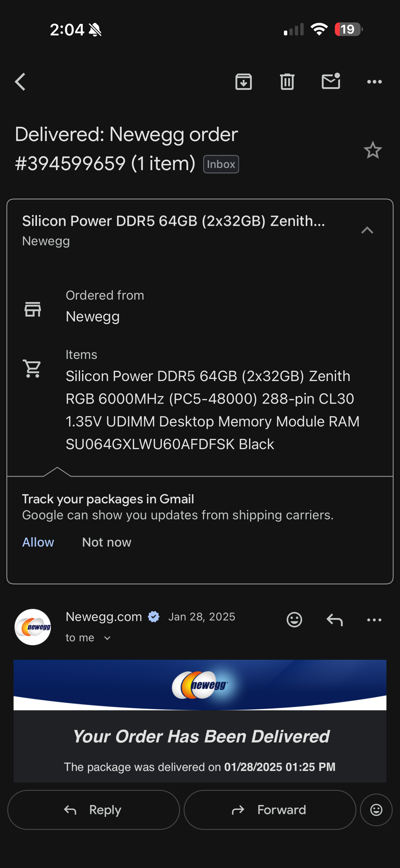This screenshot has width=400, height=868.
Task: Reply using the arrow beside the sender
Action: point(334,620)
